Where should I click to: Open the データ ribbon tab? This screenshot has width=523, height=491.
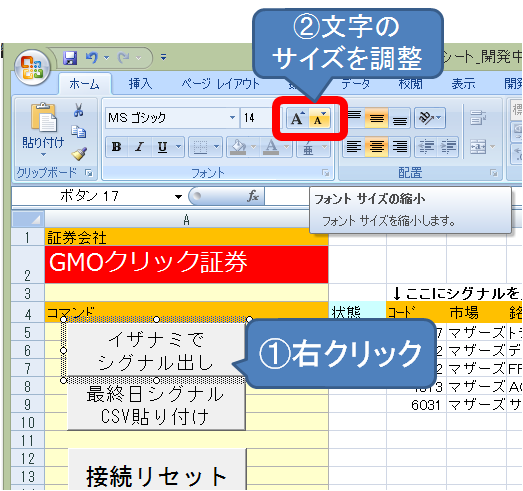(x=356, y=84)
